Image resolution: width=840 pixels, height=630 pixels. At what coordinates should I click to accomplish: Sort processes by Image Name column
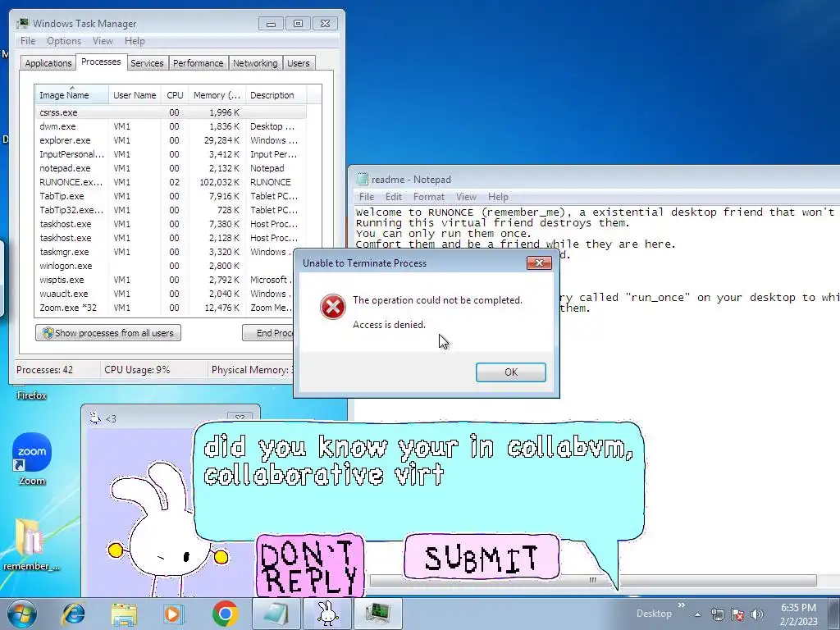(72, 95)
